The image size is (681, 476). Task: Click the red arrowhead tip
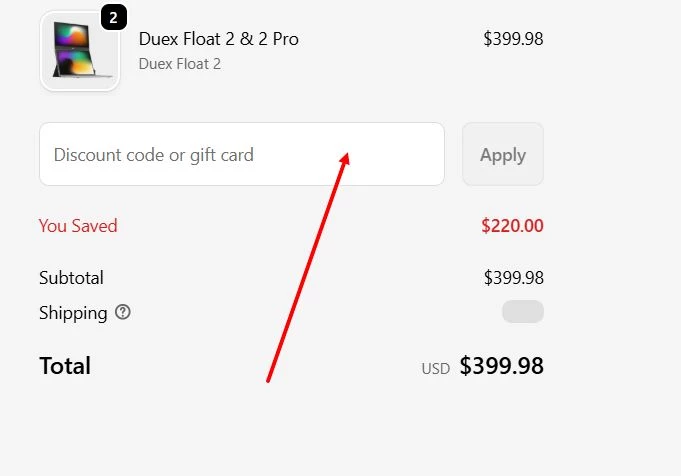coord(347,154)
